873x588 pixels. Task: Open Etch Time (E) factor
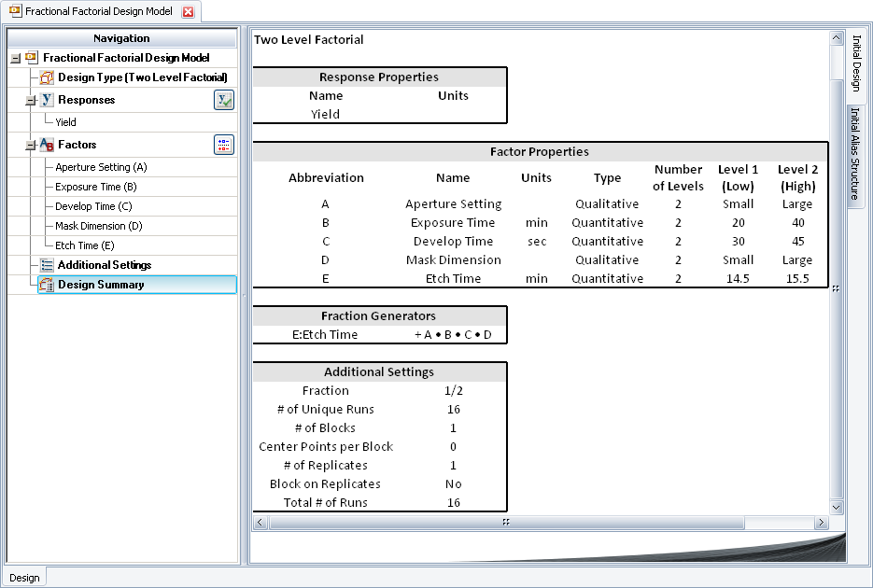[84, 245]
